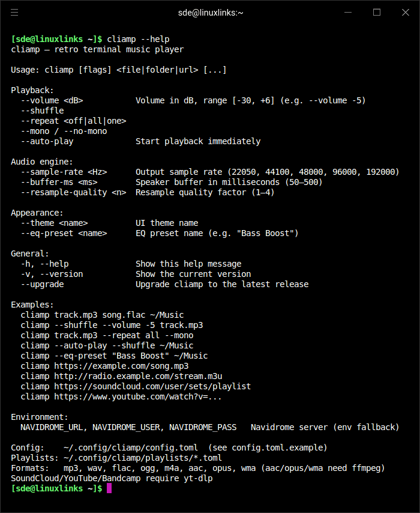
Task: Close the terminal window
Action: 405,12
